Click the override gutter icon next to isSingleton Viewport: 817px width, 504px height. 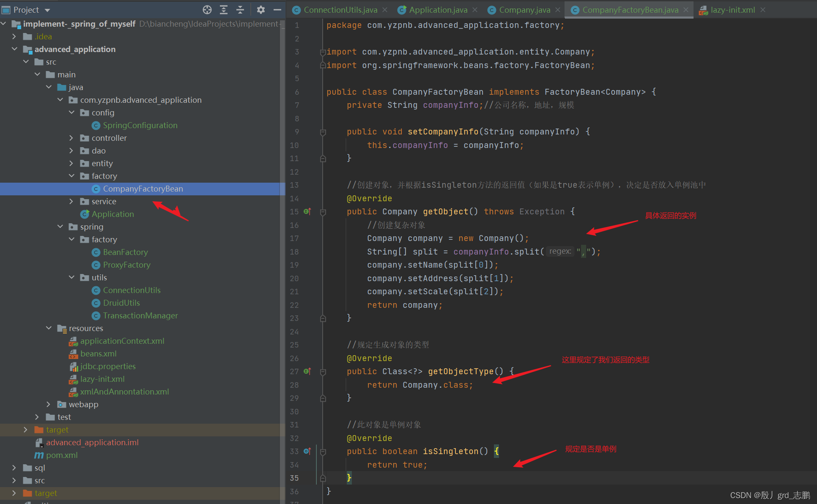307,451
